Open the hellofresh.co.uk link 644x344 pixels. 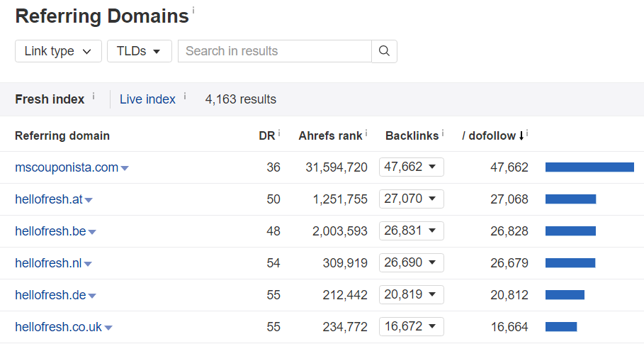58,327
